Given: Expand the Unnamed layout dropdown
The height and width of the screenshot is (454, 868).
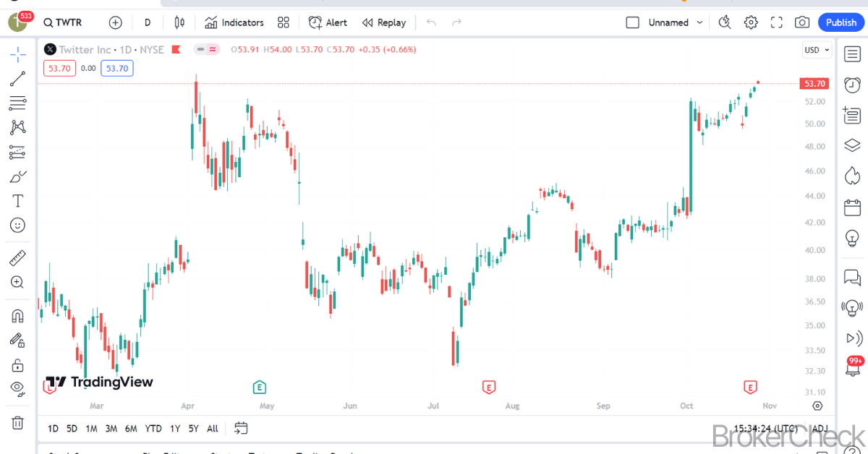Looking at the screenshot, I should point(699,22).
